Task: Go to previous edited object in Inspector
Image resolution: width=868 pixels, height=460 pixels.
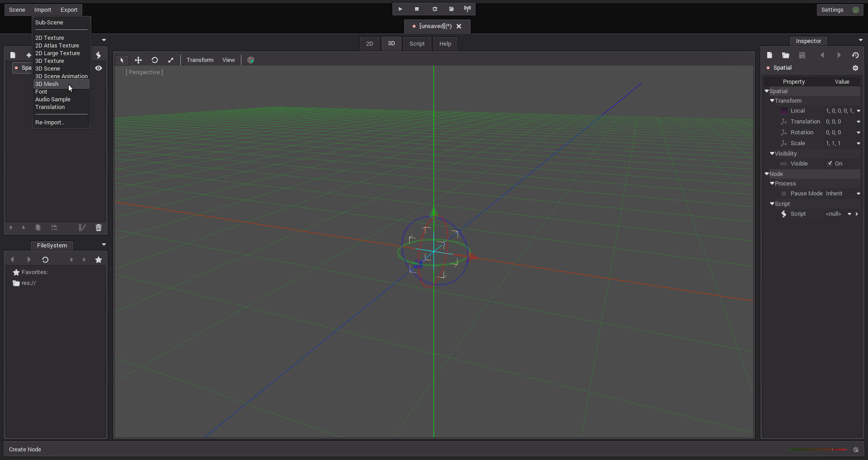Action: (x=822, y=55)
